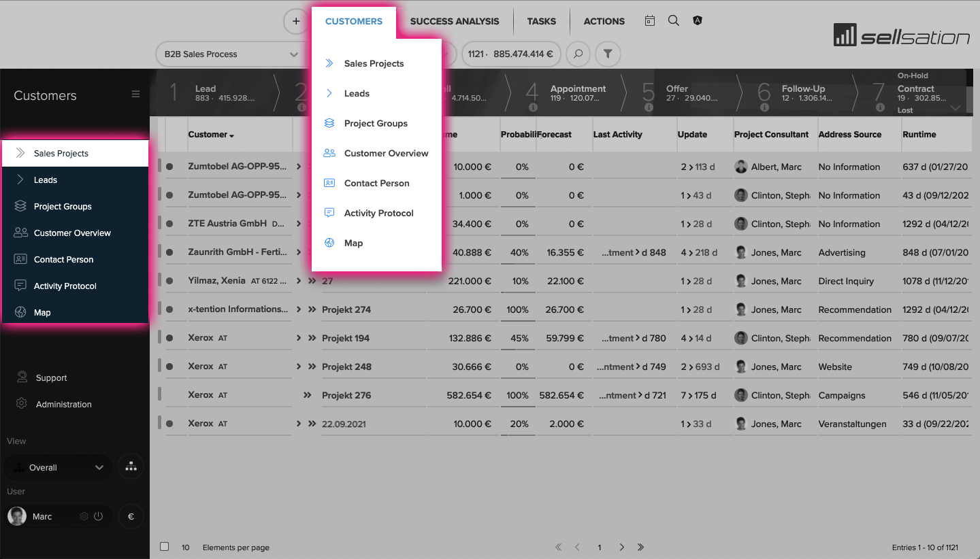Click status dot of x-tention Informations row
This screenshot has height=559, width=980.
coord(169,309)
